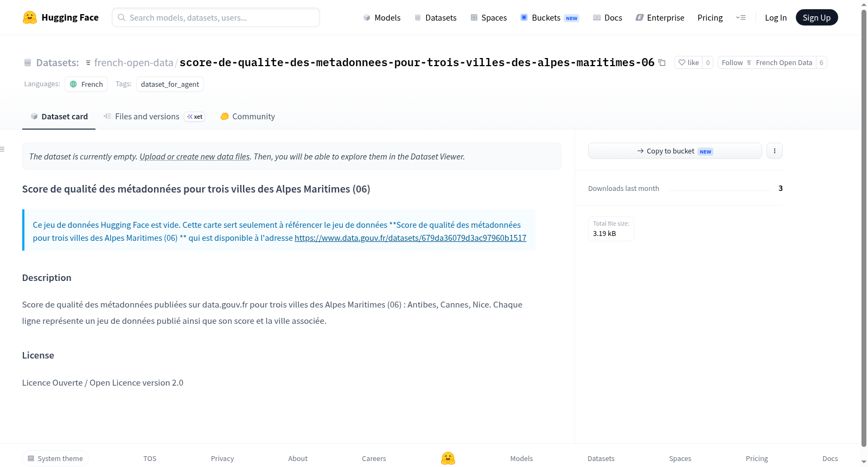Click the License section heading
This screenshot has width=868, height=467.
pyautogui.click(x=38, y=355)
